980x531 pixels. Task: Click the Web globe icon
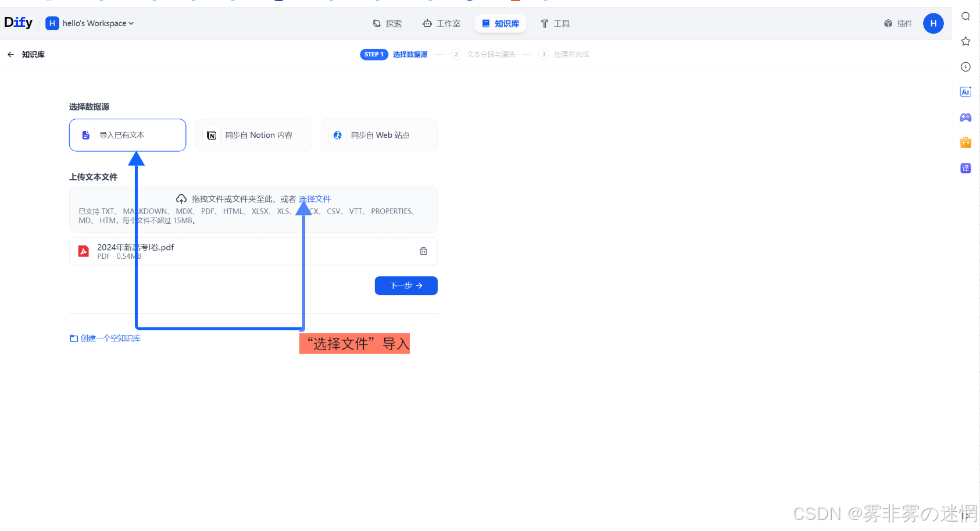[x=337, y=135]
